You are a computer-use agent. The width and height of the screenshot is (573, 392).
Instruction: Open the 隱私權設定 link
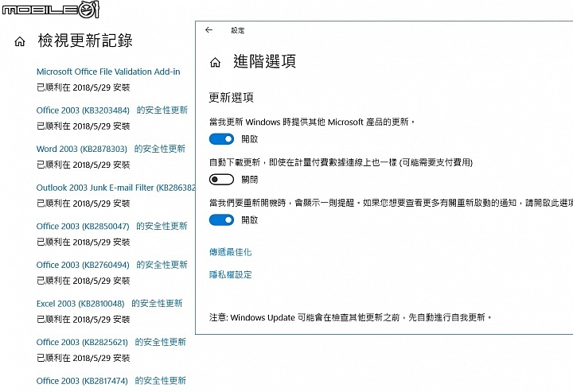(x=231, y=274)
